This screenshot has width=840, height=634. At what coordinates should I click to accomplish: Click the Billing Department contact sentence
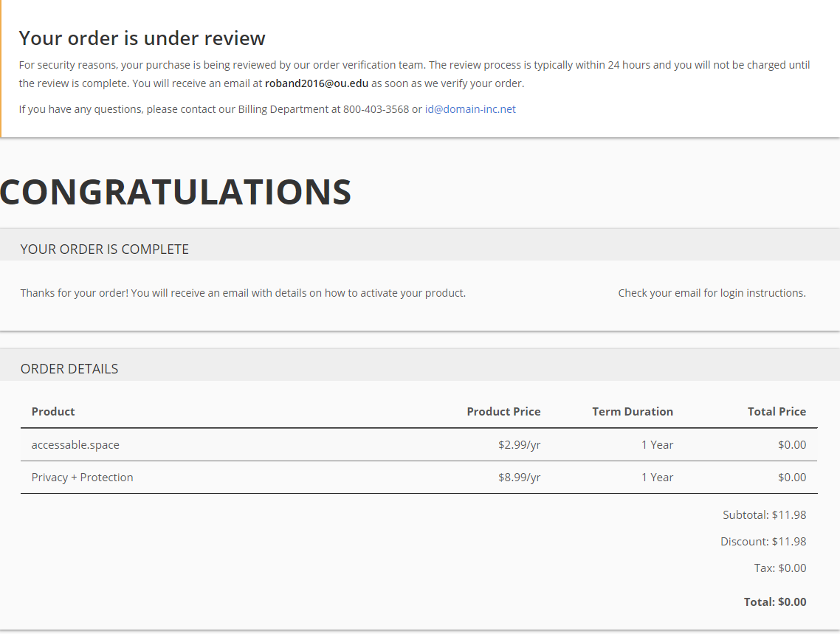click(x=267, y=109)
